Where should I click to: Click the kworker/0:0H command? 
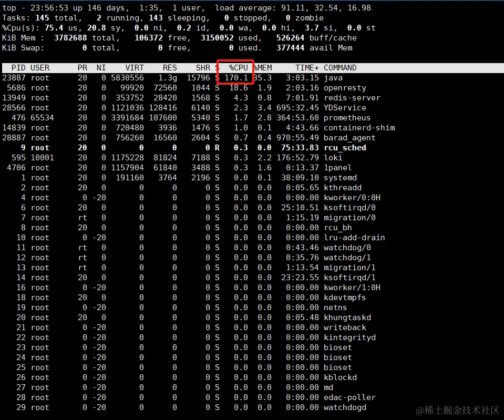point(352,198)
